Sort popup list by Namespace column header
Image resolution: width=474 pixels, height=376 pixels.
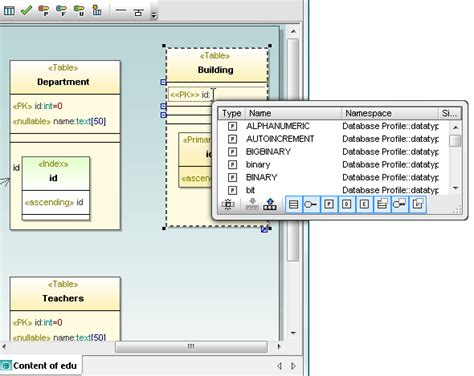pos(390,113)
